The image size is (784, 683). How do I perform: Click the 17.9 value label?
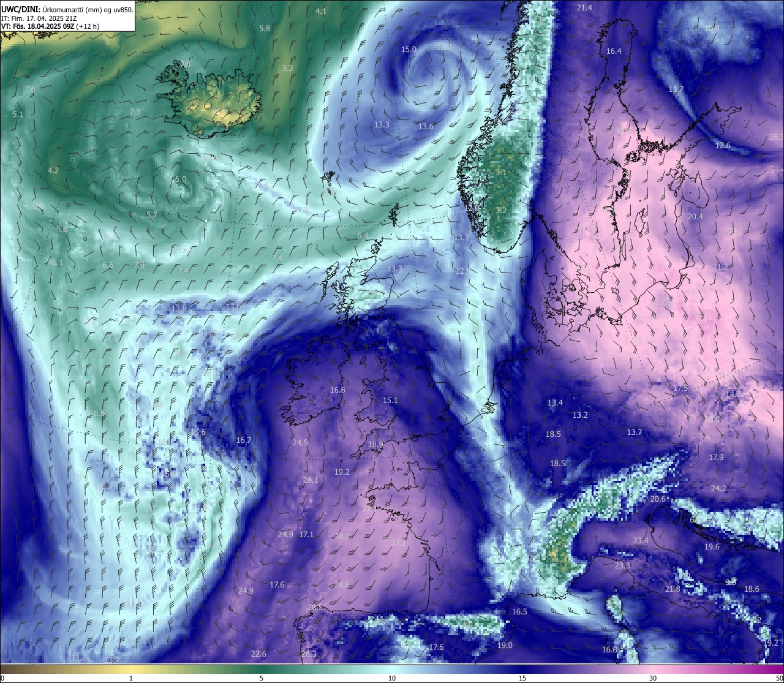tap(716, 458)
